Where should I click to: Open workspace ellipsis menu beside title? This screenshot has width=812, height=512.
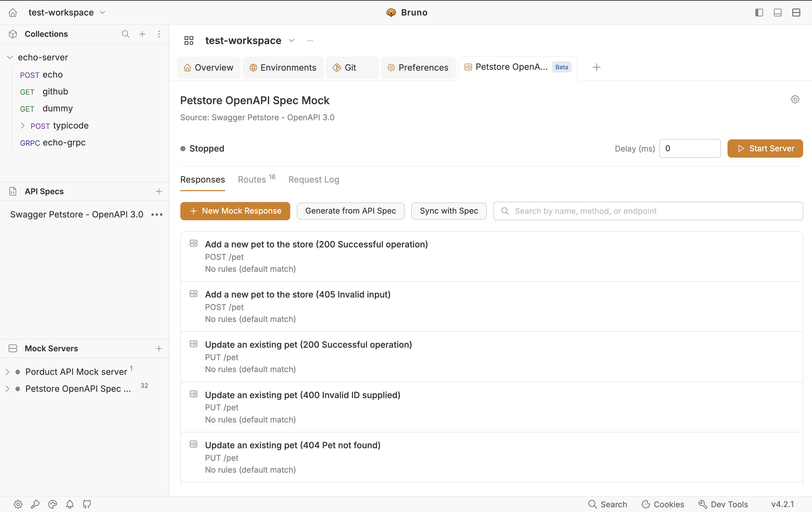point(310,40)
